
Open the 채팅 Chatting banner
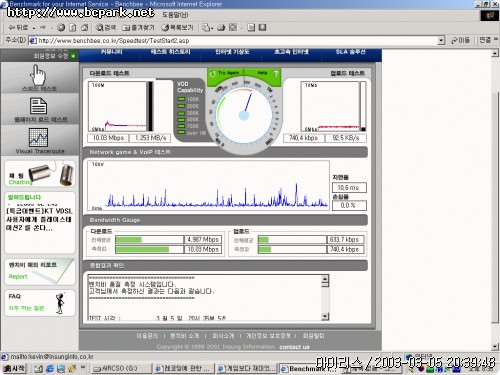click(x=40, y=173)
